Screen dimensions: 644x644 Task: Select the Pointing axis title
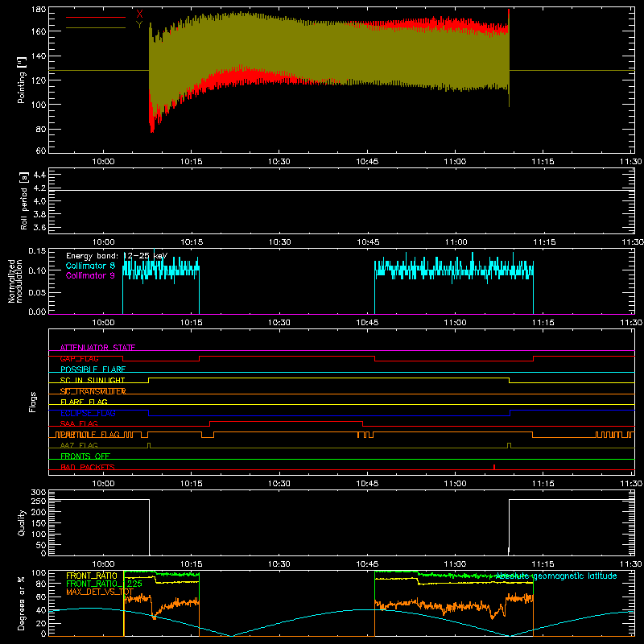coord(22,80)
